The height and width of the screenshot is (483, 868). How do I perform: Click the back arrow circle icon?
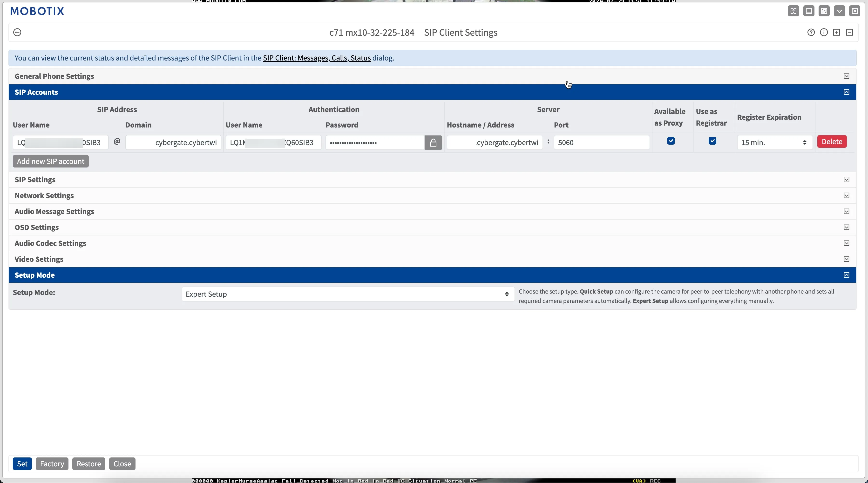click(x=17, y=32)
